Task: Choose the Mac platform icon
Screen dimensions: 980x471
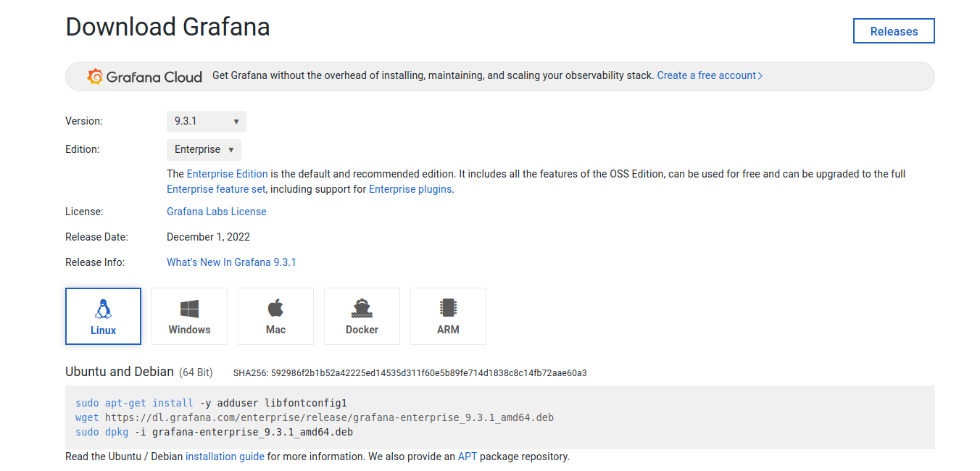Action: [275, 316]
